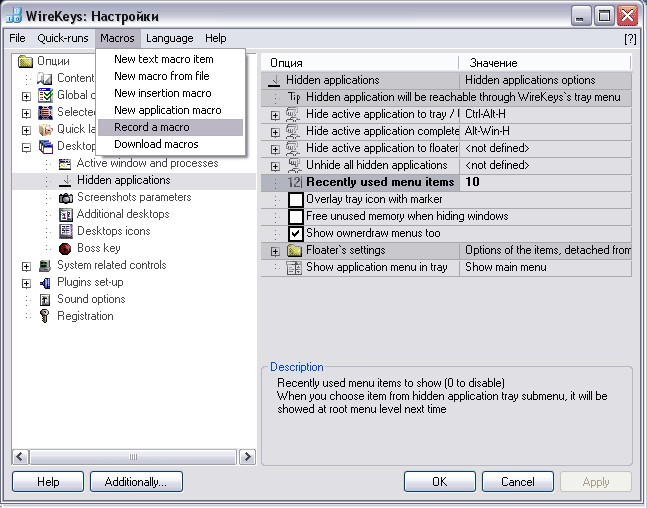647x508 pixels.
Task: Click the Desktop windows icon
Action: point(45,146)
